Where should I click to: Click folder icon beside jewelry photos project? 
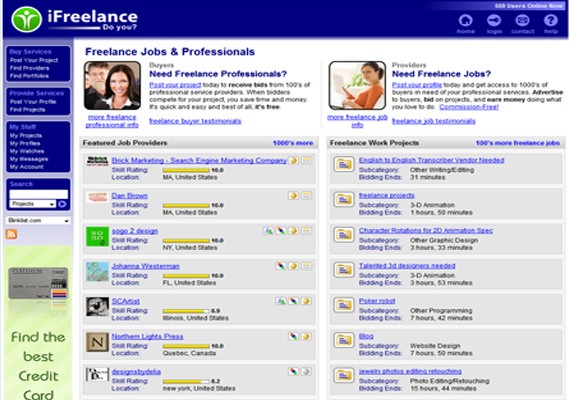[344, 376]
